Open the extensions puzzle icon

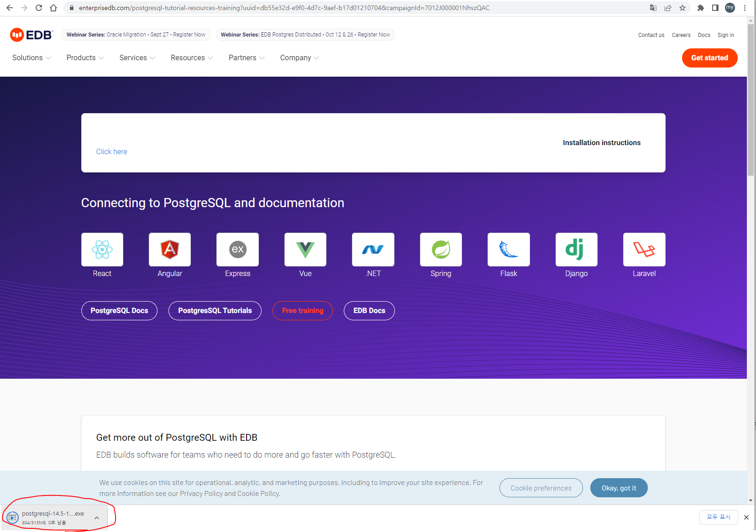coord(701,8)
